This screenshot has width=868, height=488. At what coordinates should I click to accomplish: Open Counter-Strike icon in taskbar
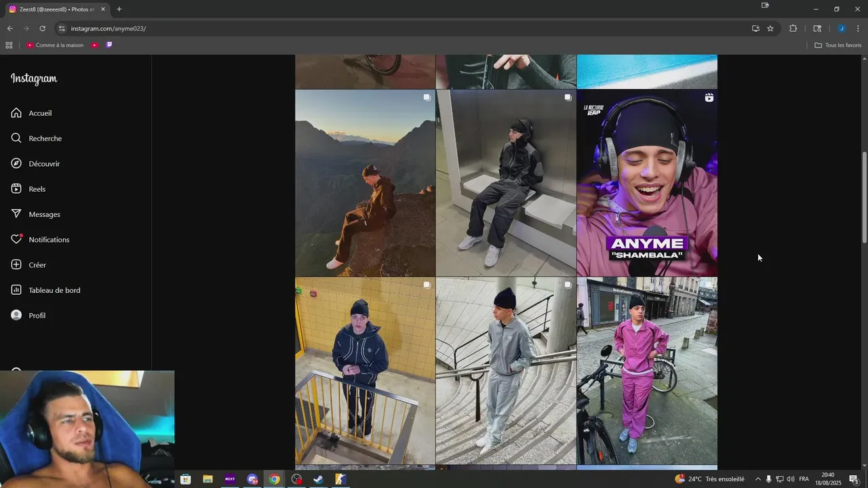coord(340,479)
